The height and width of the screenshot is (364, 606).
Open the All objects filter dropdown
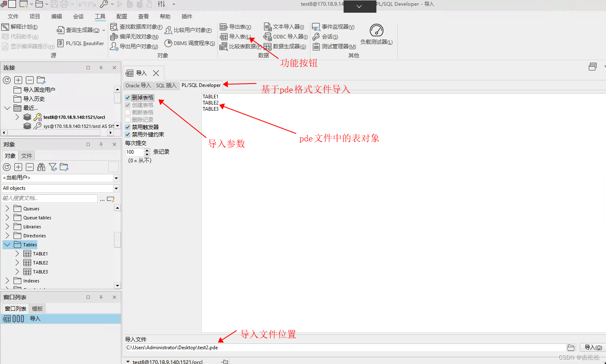116,189
